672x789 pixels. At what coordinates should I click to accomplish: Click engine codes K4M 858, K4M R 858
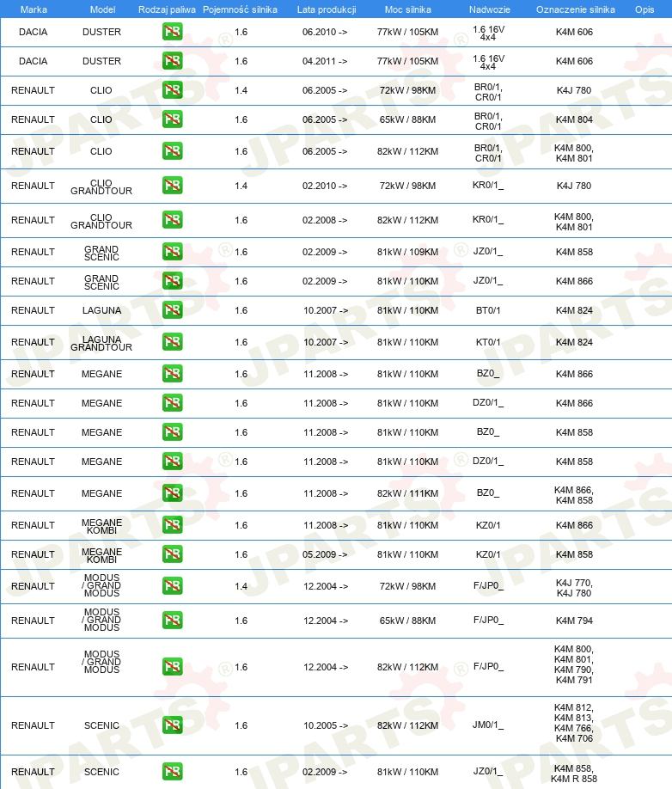pos(574,774)
